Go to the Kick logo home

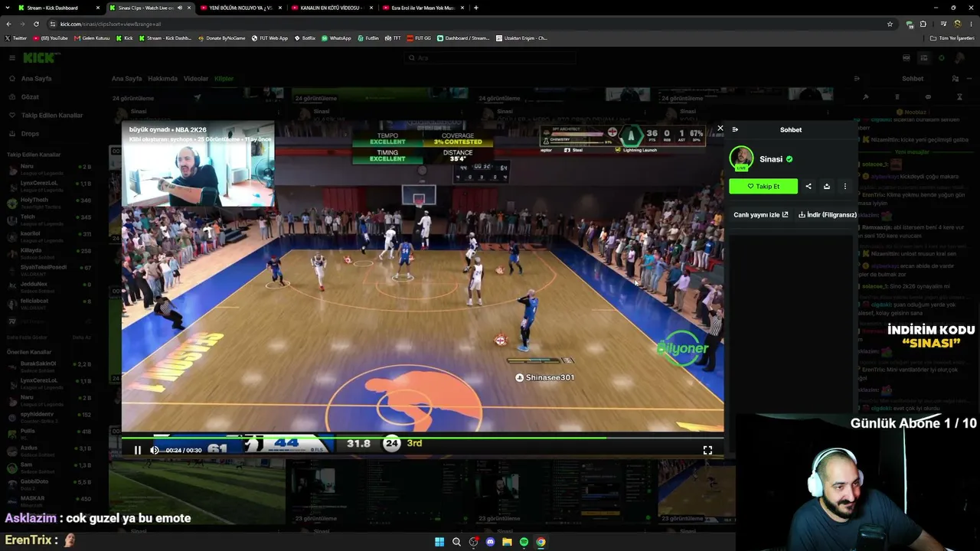(40, 58)
